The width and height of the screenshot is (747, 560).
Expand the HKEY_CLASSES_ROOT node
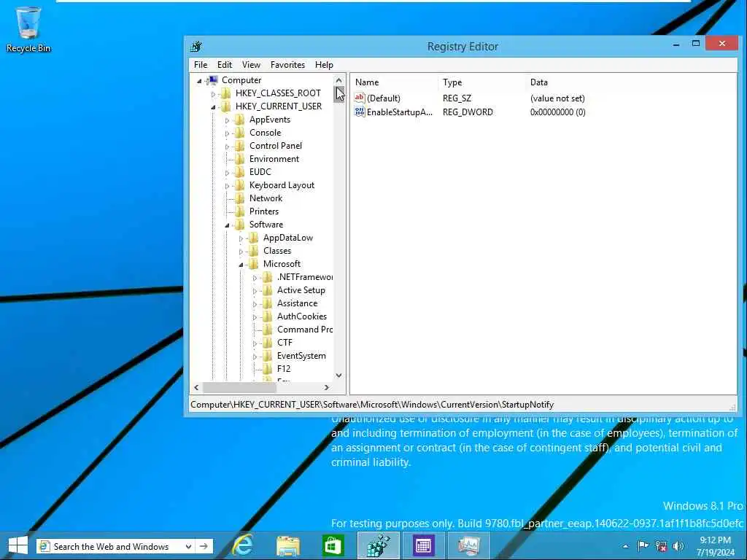[213, 94]
